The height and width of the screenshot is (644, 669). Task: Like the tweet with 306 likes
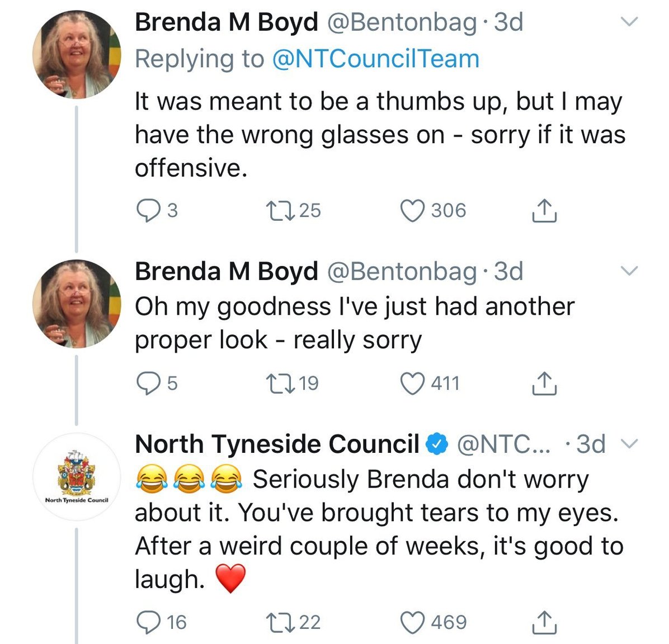413,211
